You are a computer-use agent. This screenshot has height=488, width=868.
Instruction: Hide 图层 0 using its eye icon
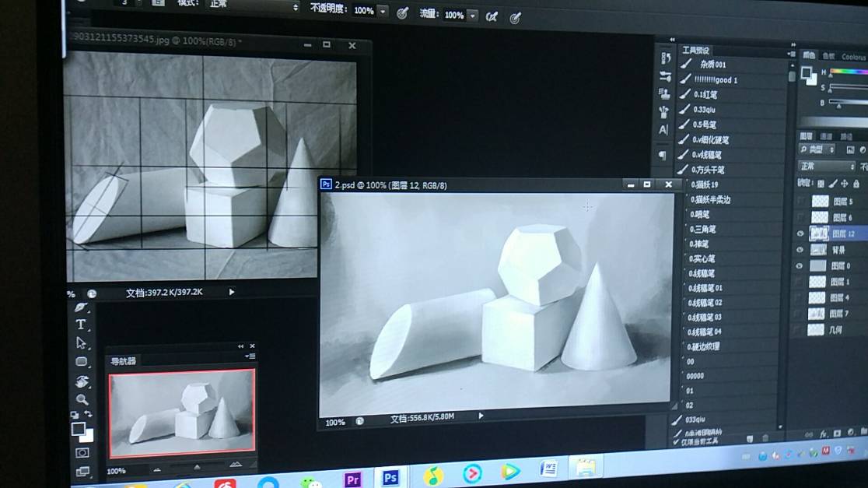coord(799,266)
